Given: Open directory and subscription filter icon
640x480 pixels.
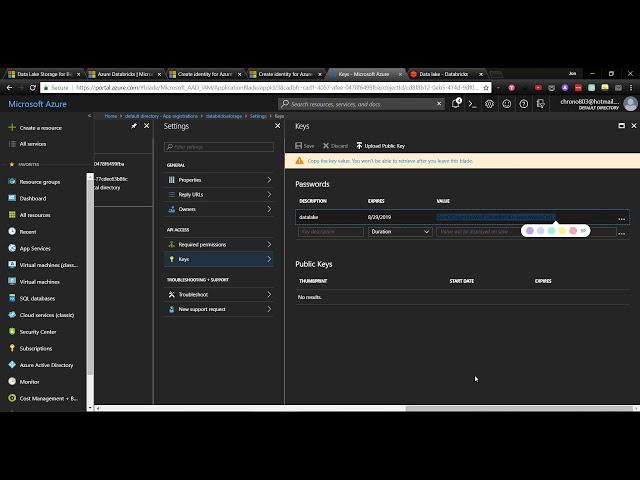Looking at the screenshot, I should [x=541, y=104].
